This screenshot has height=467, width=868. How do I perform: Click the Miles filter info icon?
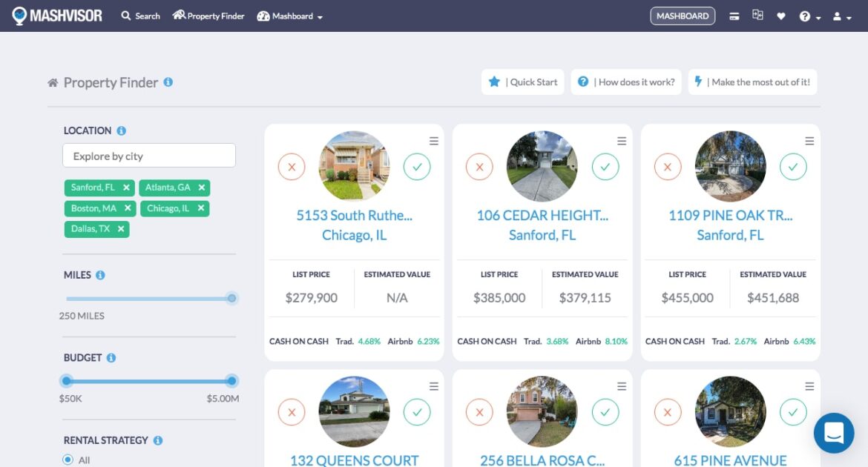[x=99, y=274]
